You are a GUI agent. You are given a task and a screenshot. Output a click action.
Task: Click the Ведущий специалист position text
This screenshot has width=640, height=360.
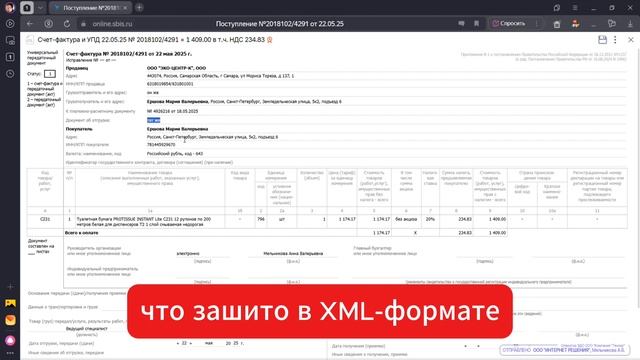tap(87, 329)
